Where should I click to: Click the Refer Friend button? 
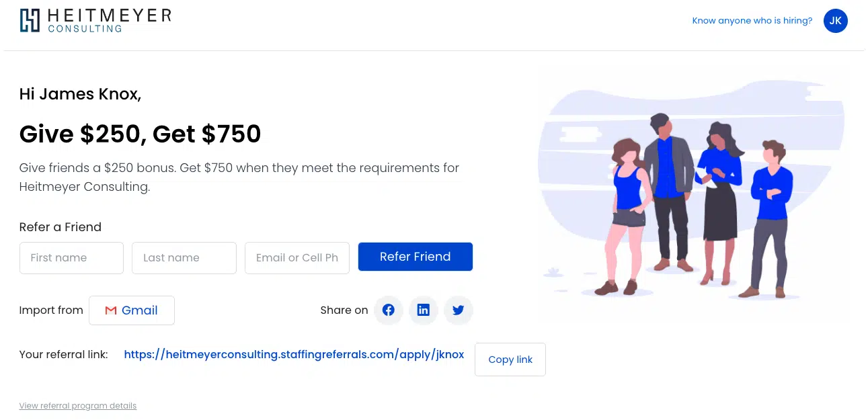click(416, 257)
